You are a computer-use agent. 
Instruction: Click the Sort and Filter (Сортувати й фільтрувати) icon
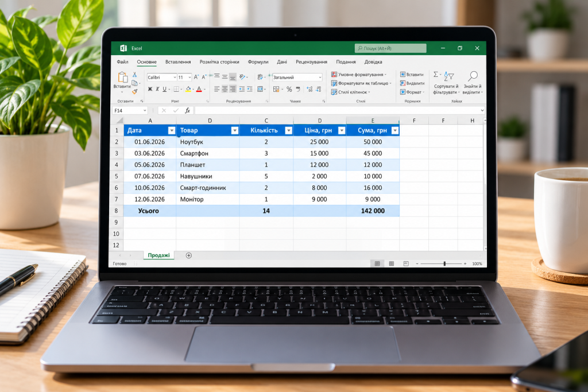point(448,76)
